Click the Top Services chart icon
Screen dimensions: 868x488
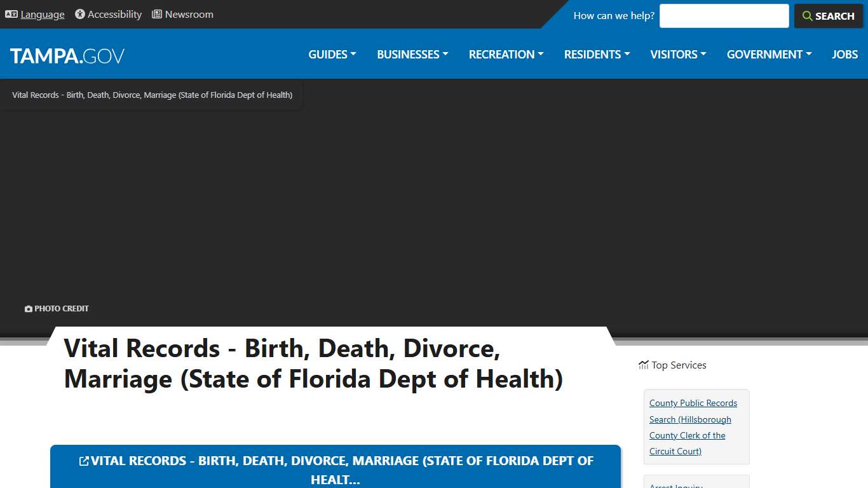pyautogui.click(x=643, y=365)
